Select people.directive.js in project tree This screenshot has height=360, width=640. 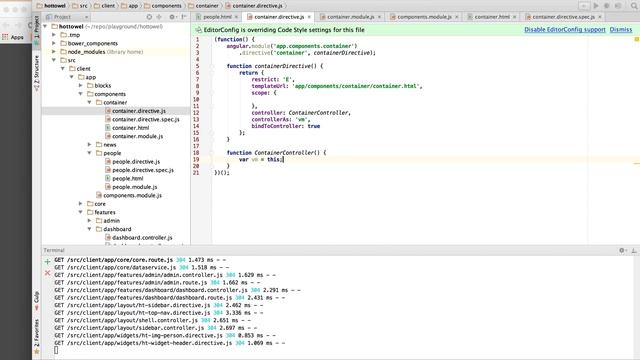click(136, 162)
